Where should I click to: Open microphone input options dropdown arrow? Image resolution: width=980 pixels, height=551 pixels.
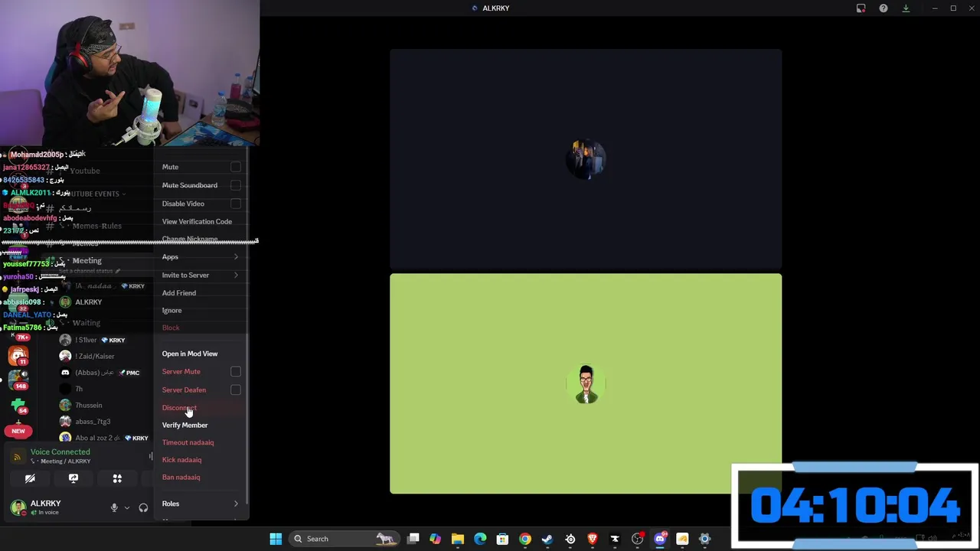pyautogui.click(x=127, y=507)
